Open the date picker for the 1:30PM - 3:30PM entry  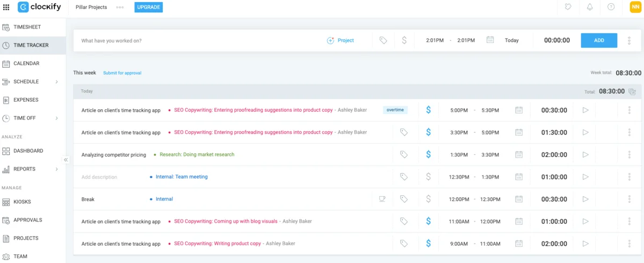(x=519, y=154)
